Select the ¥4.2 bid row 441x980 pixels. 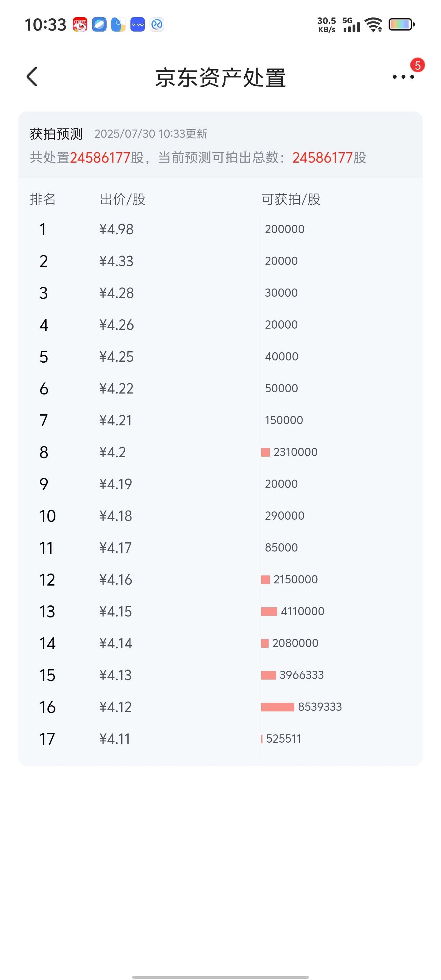tap(220, 452)
